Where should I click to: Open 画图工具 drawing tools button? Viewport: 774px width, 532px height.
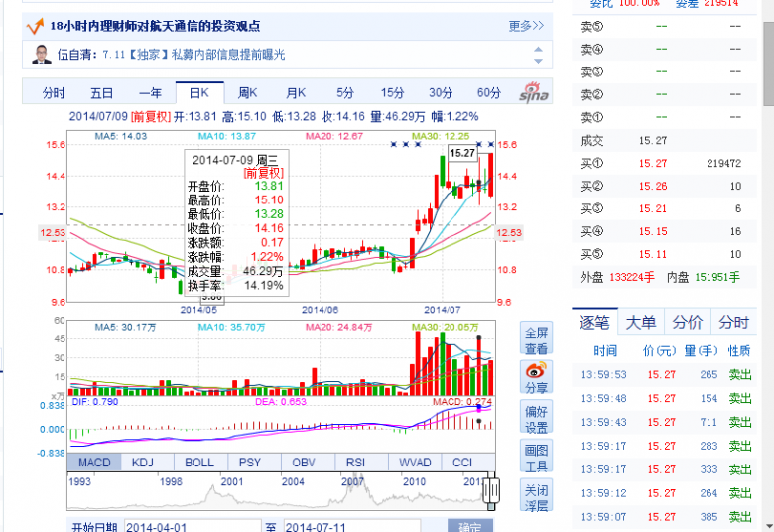(x=536, y=458)
